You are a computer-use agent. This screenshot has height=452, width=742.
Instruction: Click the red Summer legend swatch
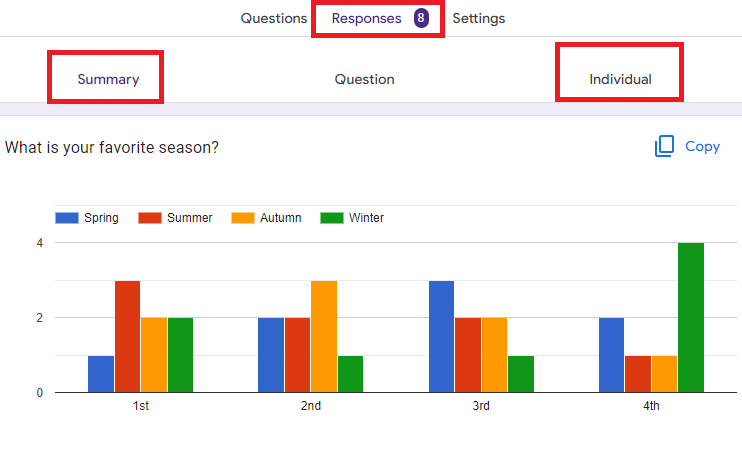tap(150, 218)
